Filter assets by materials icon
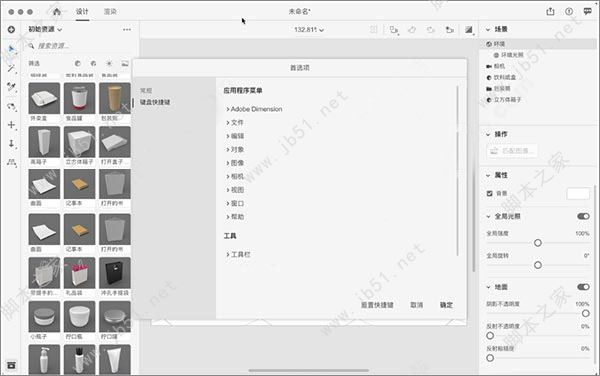 (93, 63)
